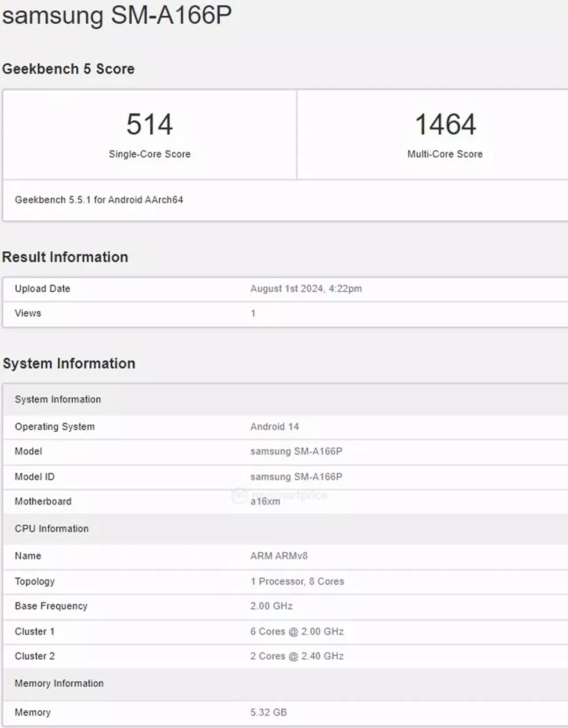Click the 'samsung SM-A166P' value in Model row
This screenshot has height=728, width=568.
pos(296,451)
